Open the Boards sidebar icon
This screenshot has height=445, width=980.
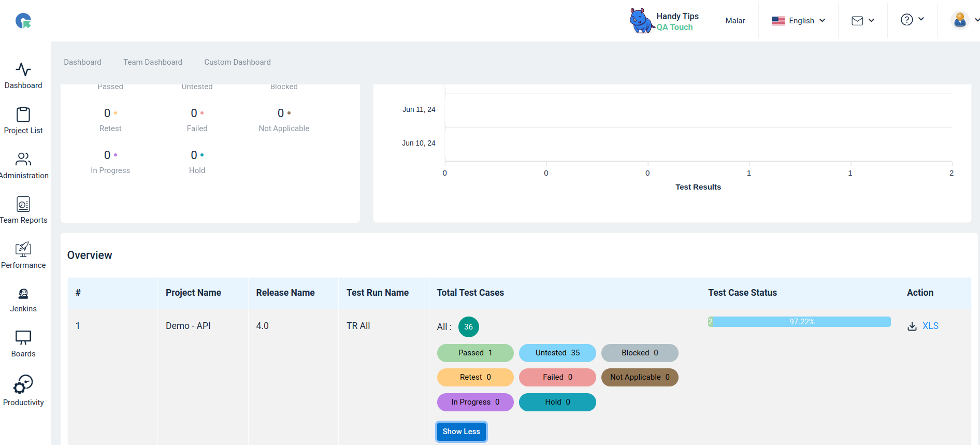23,338
